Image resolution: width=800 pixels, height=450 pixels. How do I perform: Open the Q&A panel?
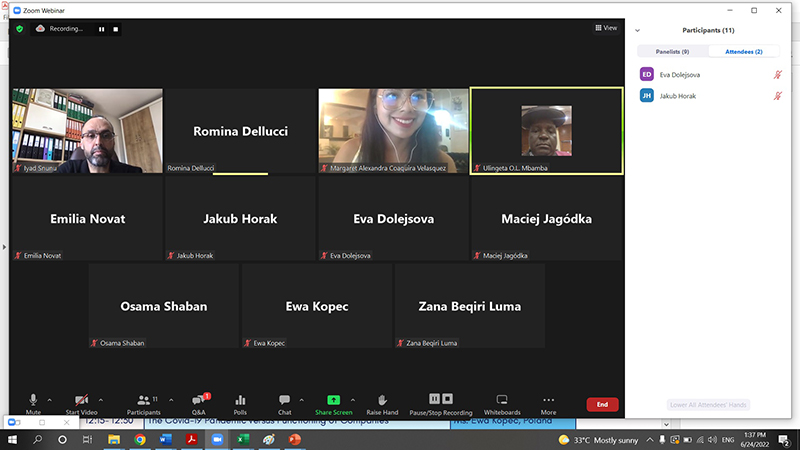pyautogui.click(x=198, y=400)
